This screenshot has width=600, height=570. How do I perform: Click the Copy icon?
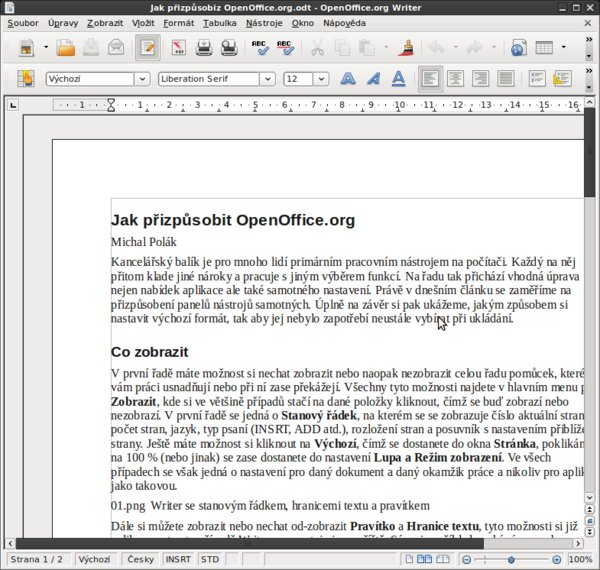[342, 47]
